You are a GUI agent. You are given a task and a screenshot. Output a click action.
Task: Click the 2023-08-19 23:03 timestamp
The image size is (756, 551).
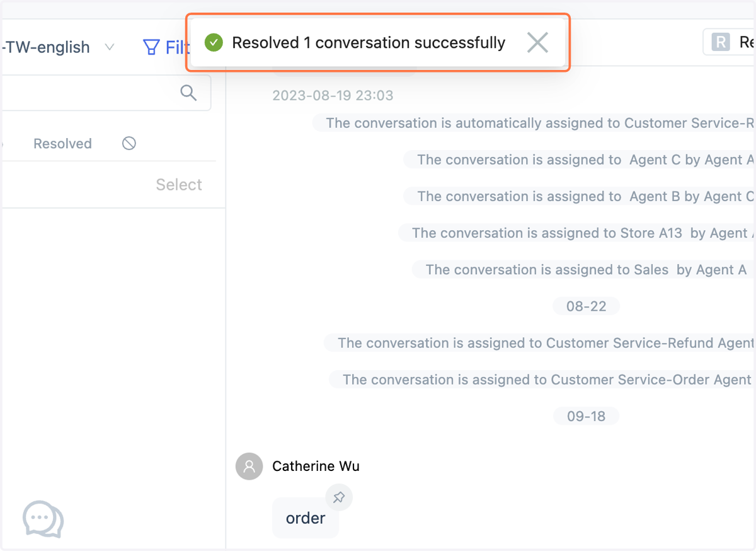click(x=333, y=96)
